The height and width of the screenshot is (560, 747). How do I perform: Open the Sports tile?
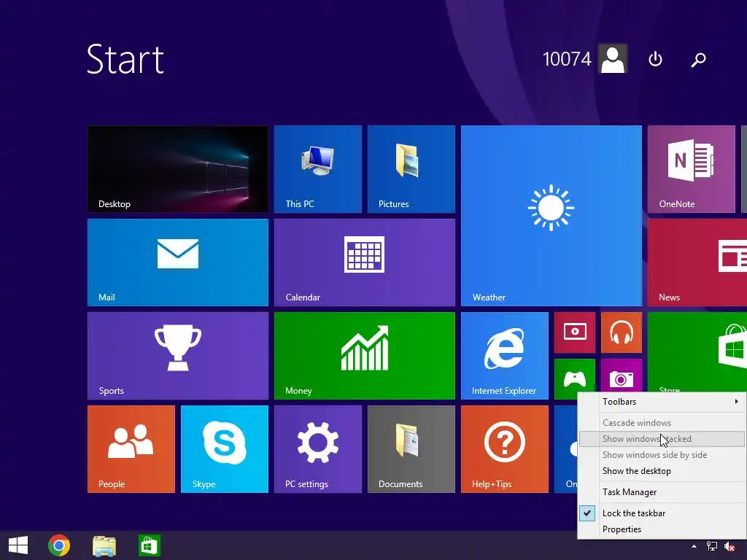178,356
